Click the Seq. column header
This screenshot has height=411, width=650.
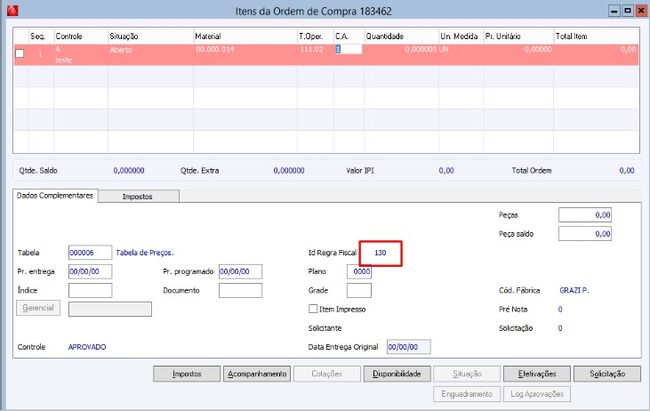tap(41, 36)
